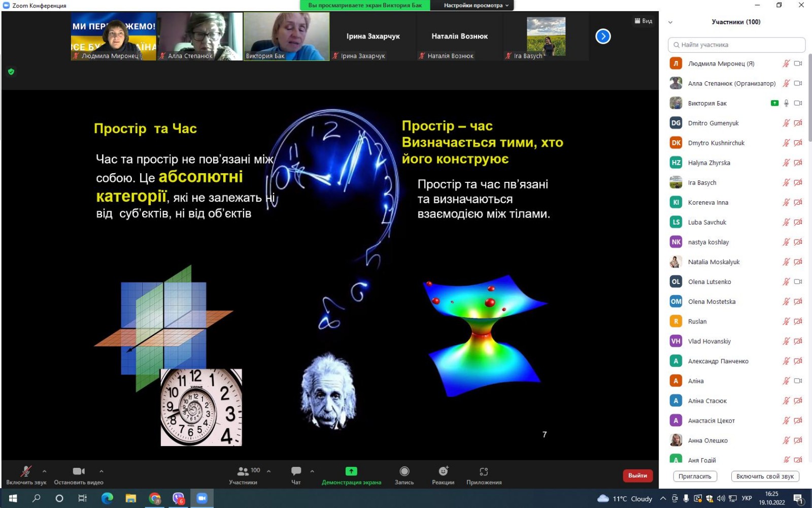Image resolution: width=812 pixels, height=508 pixels.
Task: Show next video thumbnails with blue arrow
Action: point(603,37)
